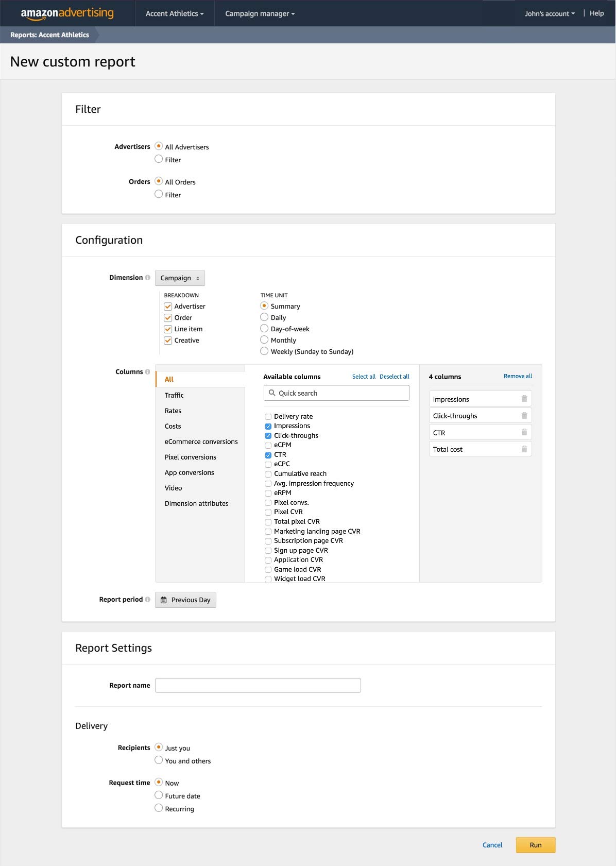Screen dimensions: 616x866
Task: Click the info icon beside Columns
Action: coord(148,372)
